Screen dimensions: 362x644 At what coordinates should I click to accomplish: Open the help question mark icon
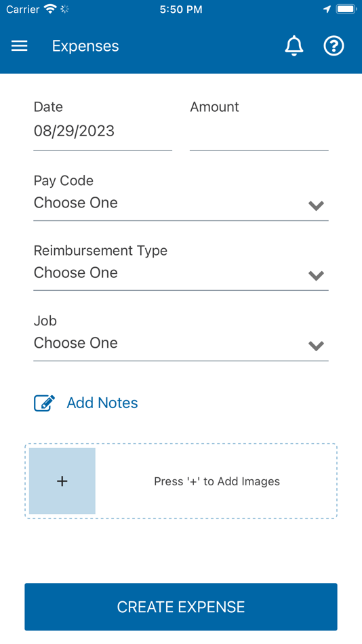[334, 45]
